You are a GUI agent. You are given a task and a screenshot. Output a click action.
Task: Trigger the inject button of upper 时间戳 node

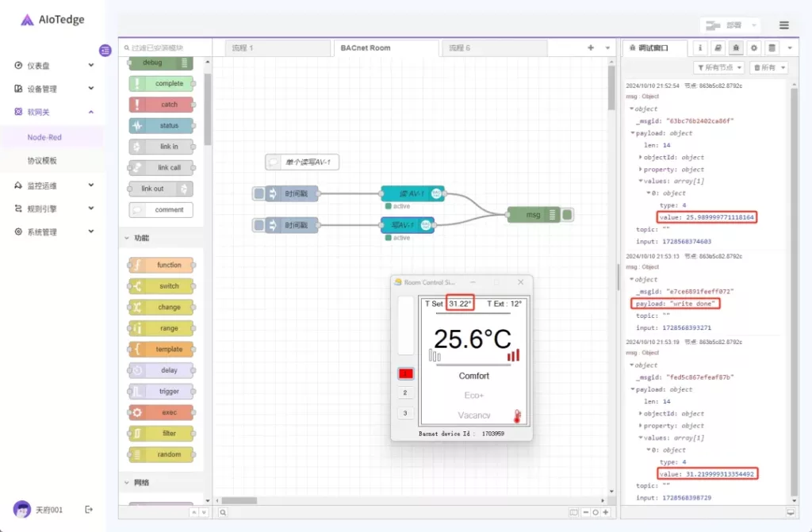(259, 193)
